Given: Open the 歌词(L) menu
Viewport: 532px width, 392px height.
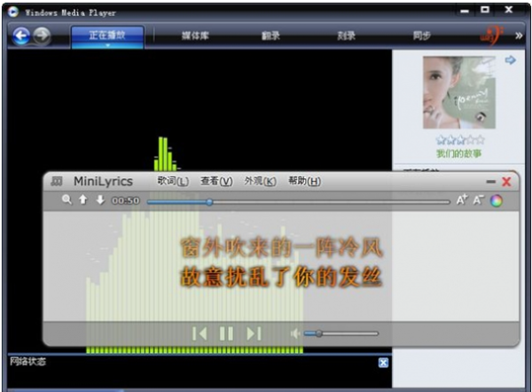Looking at the screenshot, I should tap(173, 181).
